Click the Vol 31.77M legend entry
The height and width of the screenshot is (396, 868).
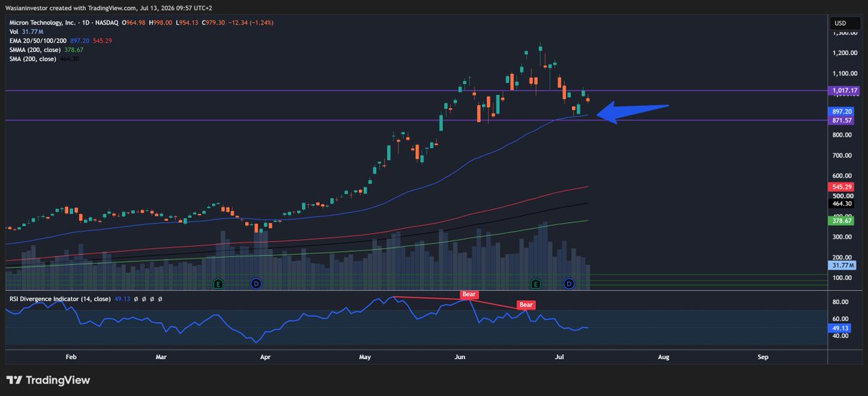[x=25, y=32]
